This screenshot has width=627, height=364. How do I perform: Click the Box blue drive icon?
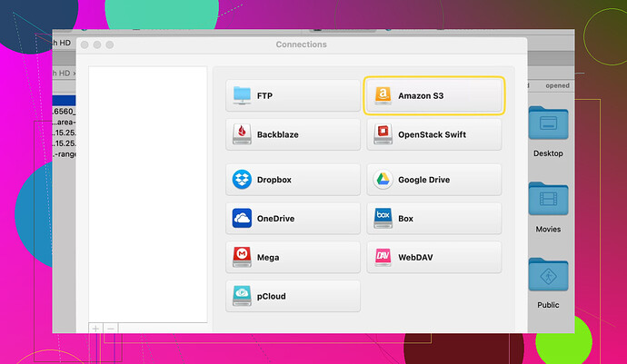pos(383,218)
